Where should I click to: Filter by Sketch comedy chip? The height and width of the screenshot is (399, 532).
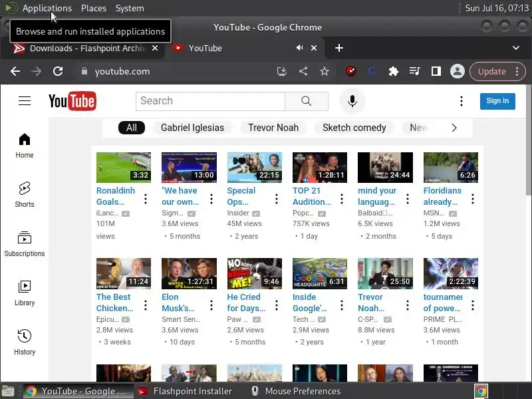pos(354,128)
